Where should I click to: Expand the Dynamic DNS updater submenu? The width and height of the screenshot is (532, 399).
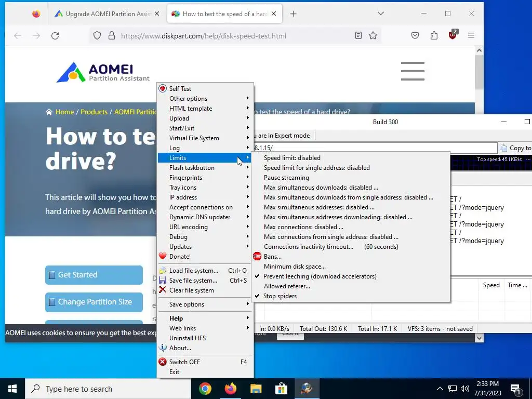[205, 217]
